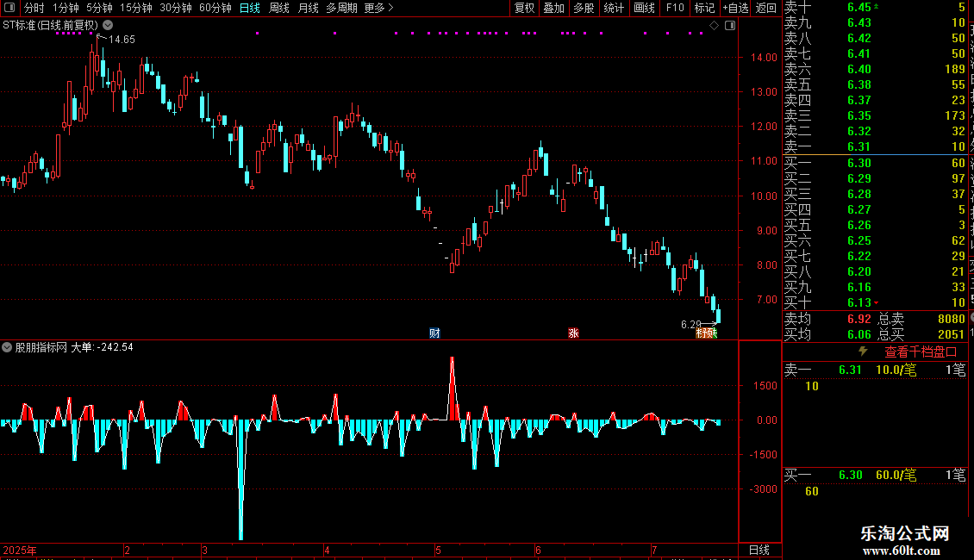Click the 买十 price 6.13
Viewport: 974px width, 560px height.
(859, 302)
